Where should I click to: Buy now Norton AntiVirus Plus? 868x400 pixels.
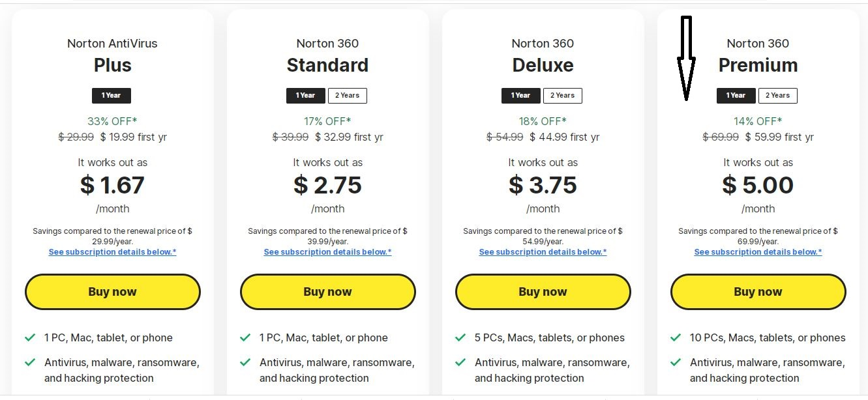(x=113, y=292)
